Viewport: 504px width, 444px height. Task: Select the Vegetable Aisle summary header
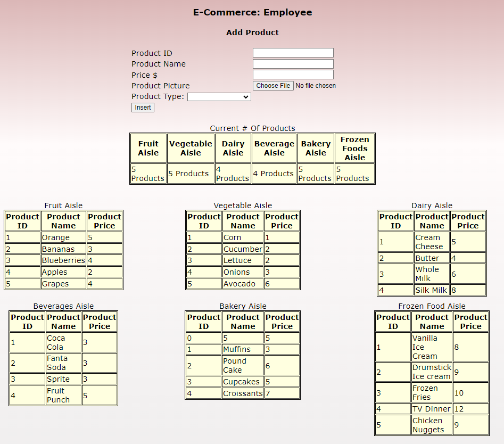191,148
